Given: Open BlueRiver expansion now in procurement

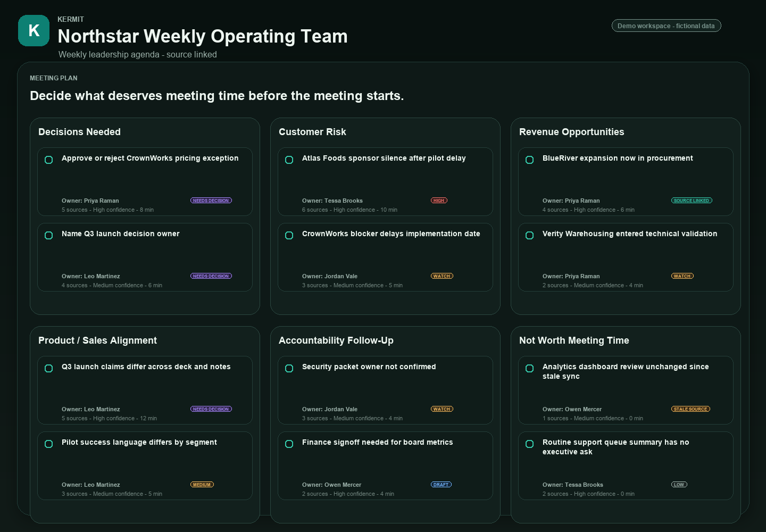Looking at the screenshot, I should pos(618,158).
